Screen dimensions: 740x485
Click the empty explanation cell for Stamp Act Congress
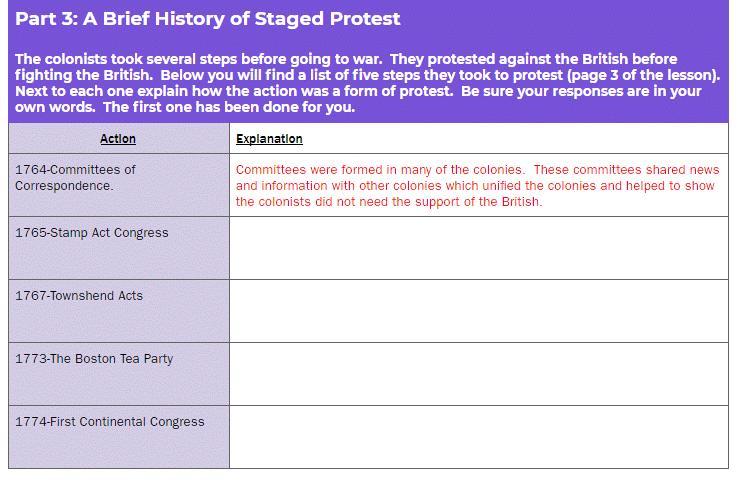[478, 248]
